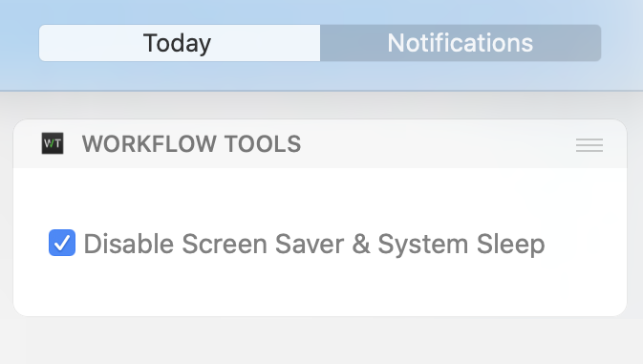Click the three-line reorder handle icon

589,145
